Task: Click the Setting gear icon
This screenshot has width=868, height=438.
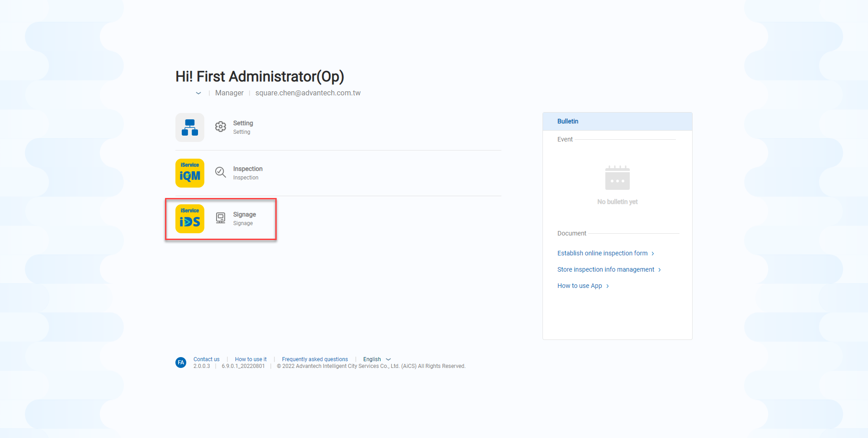Action: (221, 127)
